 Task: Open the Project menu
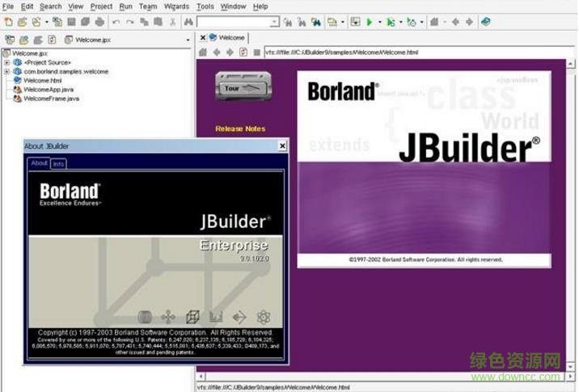click(101, 6)
